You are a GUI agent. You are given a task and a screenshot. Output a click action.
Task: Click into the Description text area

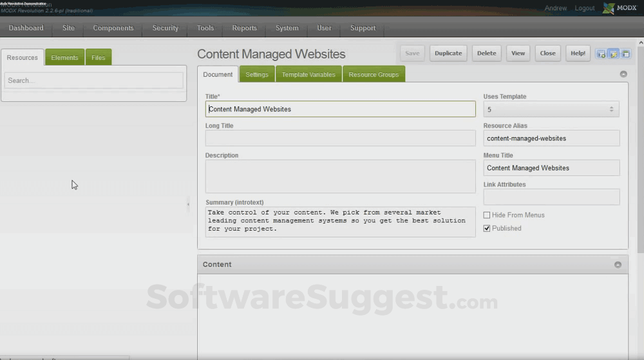click(x=341, y=176)
